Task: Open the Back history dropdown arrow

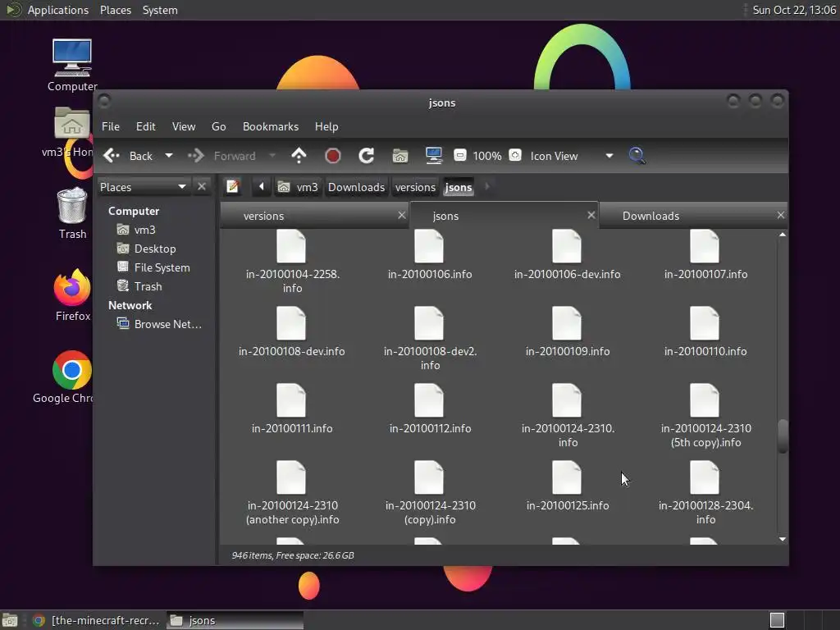Action: tap(169, 156)
